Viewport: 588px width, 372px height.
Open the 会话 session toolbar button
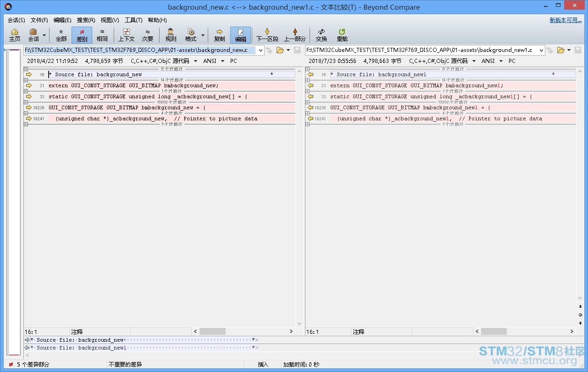point(33,35)
